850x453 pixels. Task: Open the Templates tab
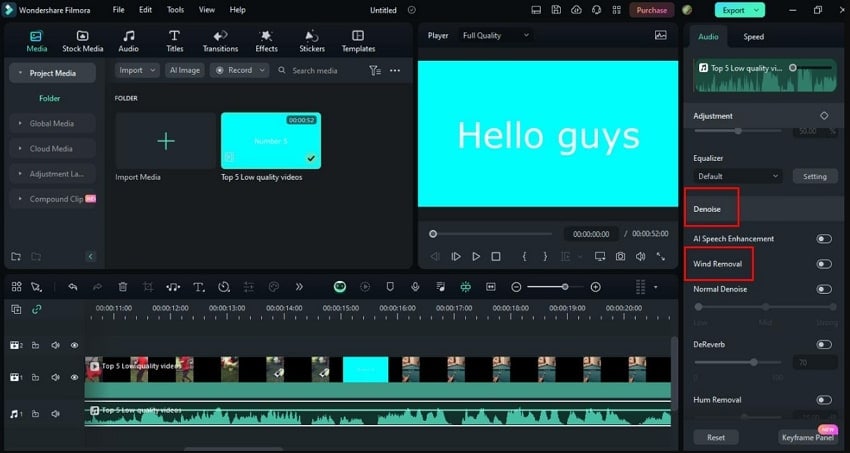(358, 42)
